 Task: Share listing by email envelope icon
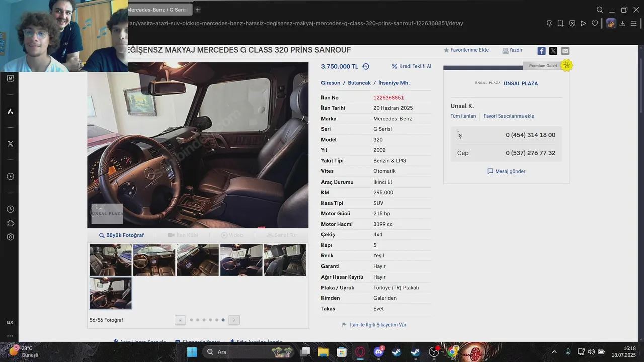click(x=566, y=51)
